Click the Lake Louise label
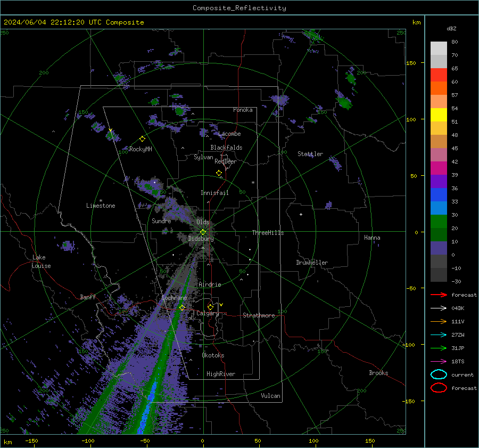 (41, 262)
